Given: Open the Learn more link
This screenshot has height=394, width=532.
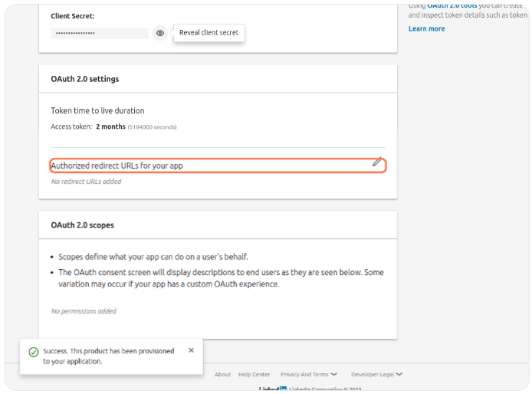Looking at the screenshot, I should point(426,29).
